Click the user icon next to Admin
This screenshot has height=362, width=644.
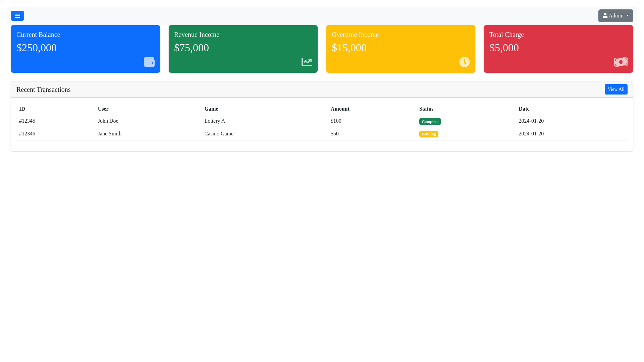coord(605,15)
